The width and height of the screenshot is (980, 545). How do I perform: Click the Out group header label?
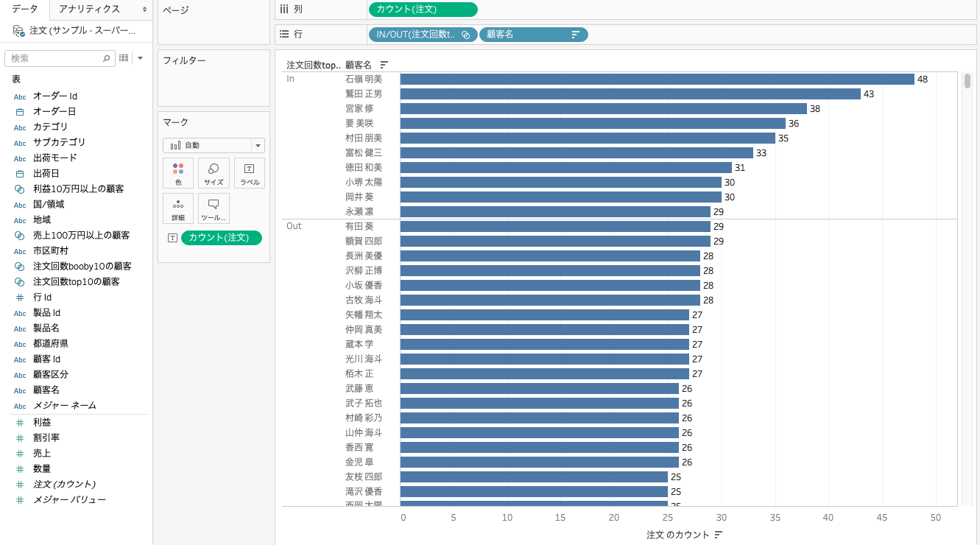pos(294,226)
